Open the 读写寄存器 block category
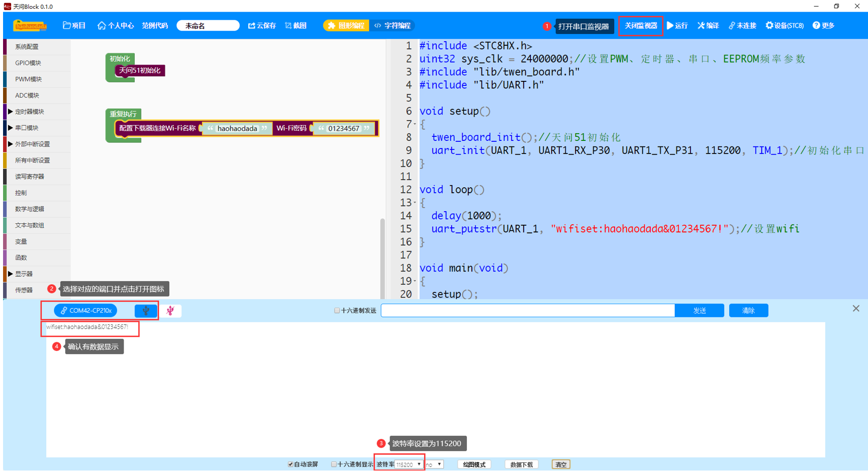The image size is (868, 471). (37, 176)
